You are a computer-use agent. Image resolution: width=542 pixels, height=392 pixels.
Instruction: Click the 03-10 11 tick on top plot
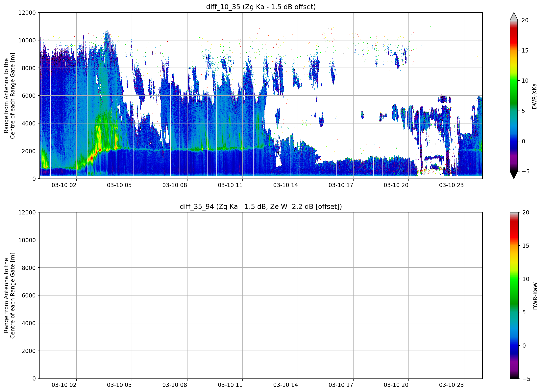230,185
